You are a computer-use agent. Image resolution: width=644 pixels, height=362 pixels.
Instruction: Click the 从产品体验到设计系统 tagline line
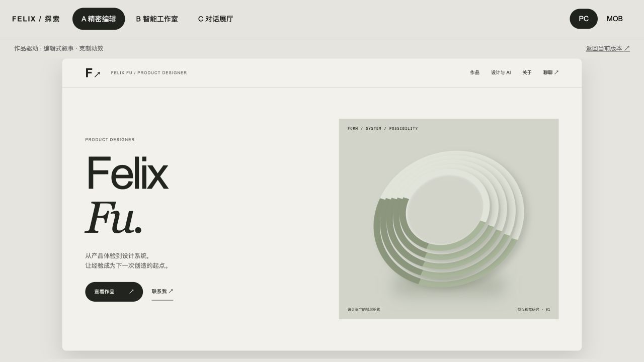click(x=117, y=256)
